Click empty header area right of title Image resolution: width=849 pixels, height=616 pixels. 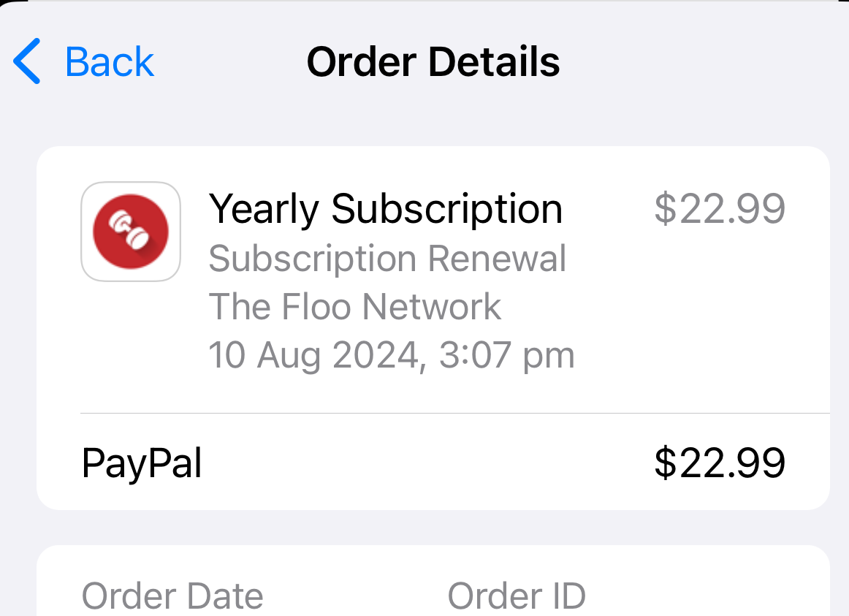click(x=701, y=62)
